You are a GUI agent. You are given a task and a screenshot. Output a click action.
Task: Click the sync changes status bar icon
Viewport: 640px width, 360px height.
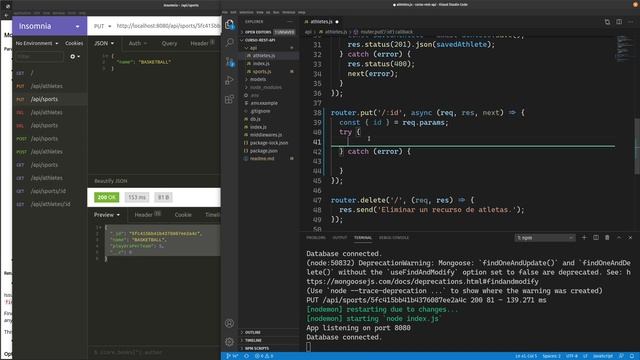point(247,356)
